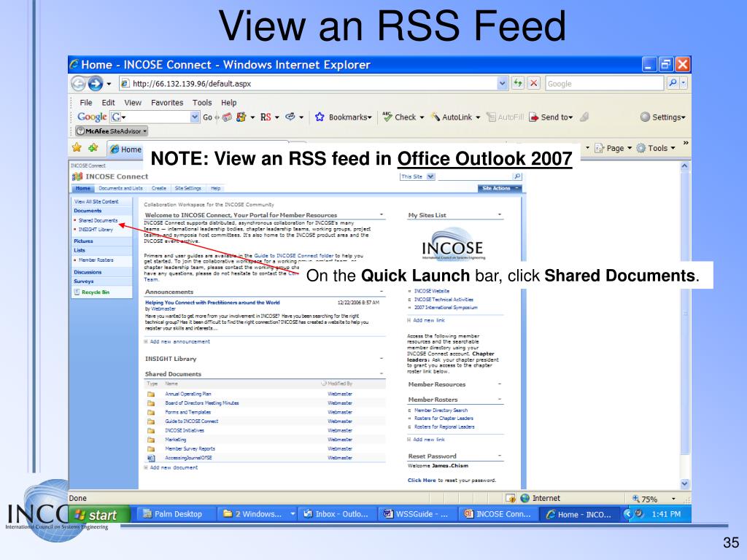Click the Recycle Bin in Quick Launch
Screen dimensions: 747x560
tap(91, 292)
